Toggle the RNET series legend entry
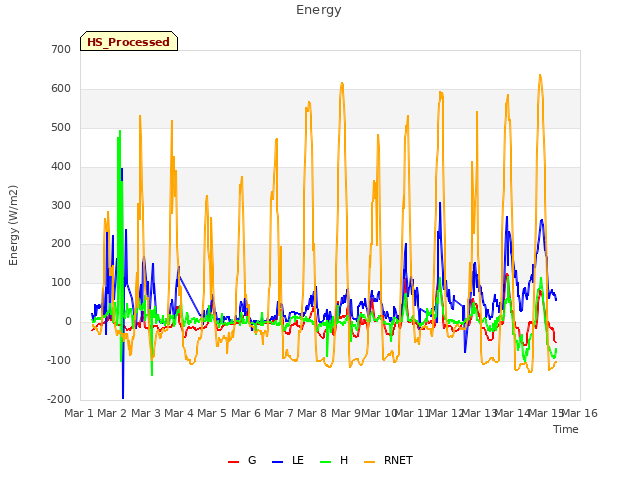This screenshot has height=480, width=640. (388, 460)
